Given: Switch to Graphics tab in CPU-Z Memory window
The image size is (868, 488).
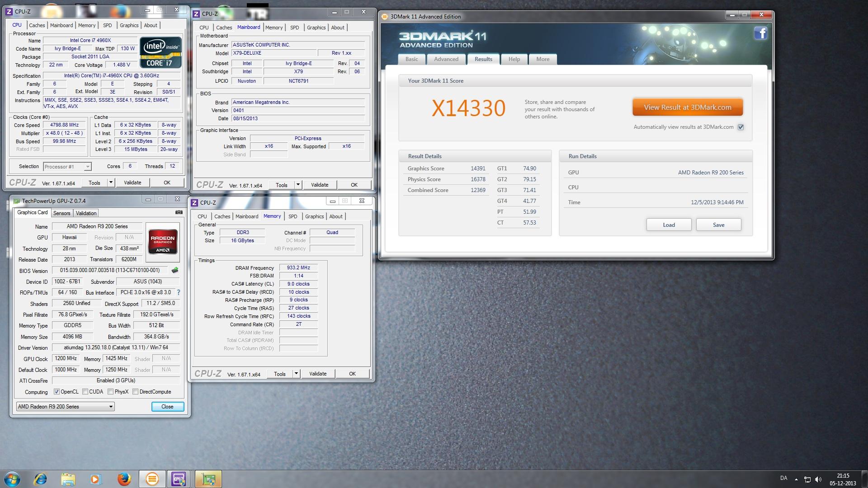Looking at the screenshot, I should [314, 216].
